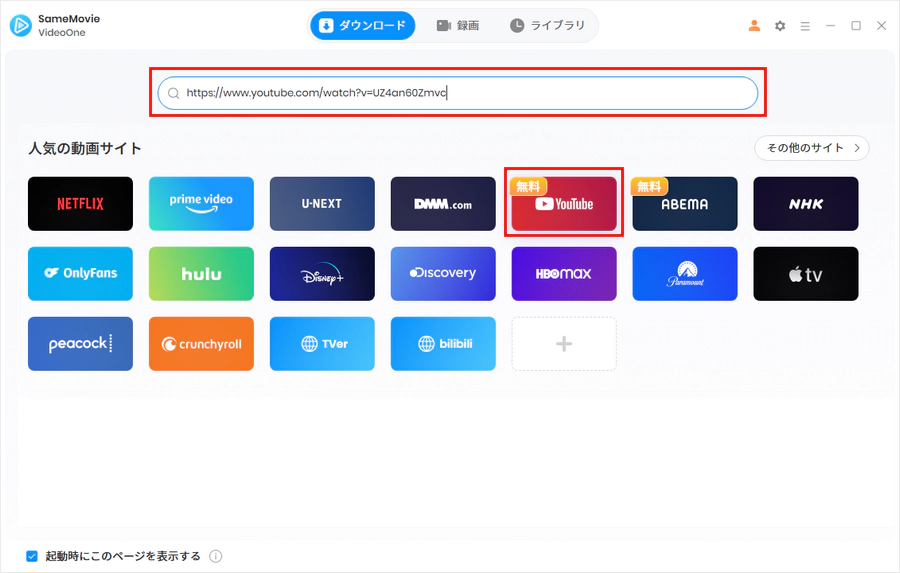Select the Prime Video tile

[x=201, y=204]
